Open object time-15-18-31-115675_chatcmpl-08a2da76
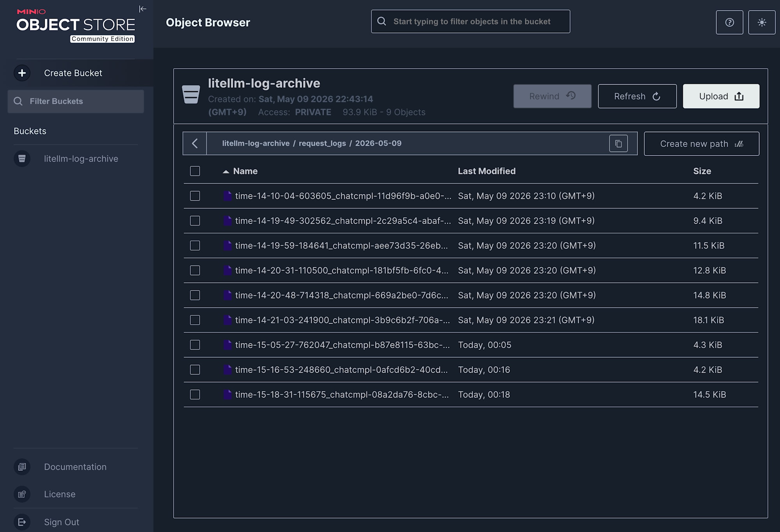 (x=342, y=394)
